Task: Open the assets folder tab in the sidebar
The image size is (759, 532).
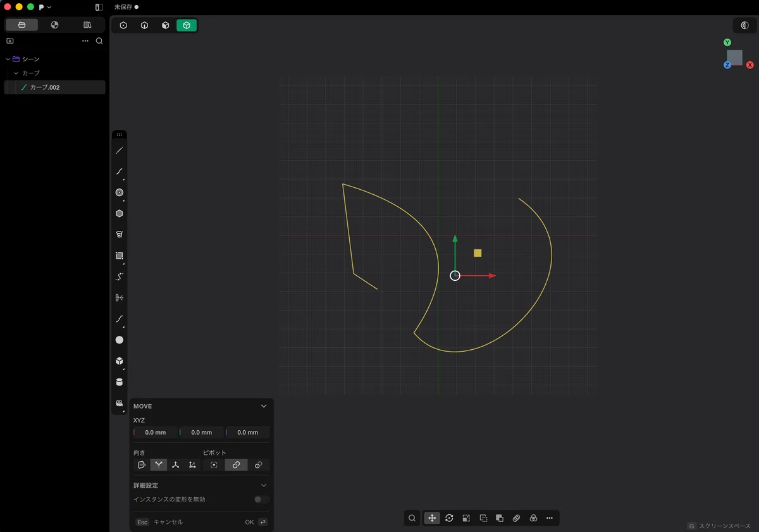Action: (22, 25)
